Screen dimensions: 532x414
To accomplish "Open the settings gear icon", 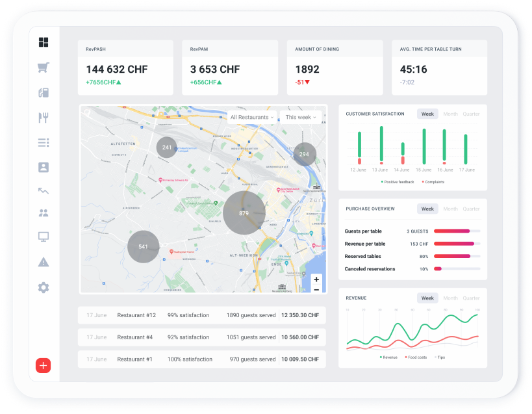I will (44, 288).
